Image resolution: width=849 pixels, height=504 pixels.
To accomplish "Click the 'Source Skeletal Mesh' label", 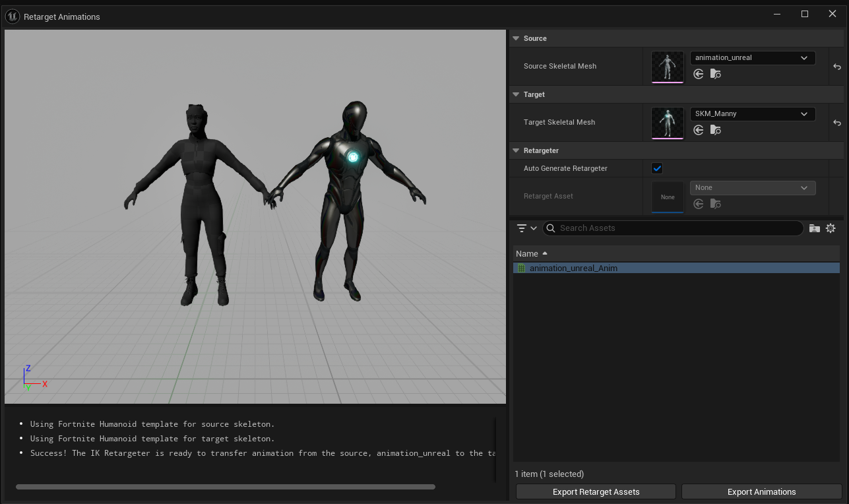I will 560,66.
